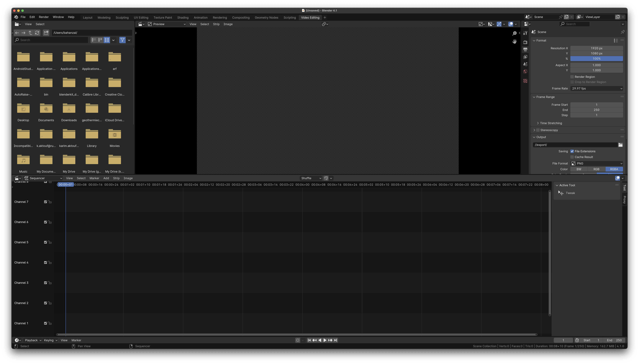Refresh the file browser list
This screenshot has height=364, width=639.
(x=37, y=33)
